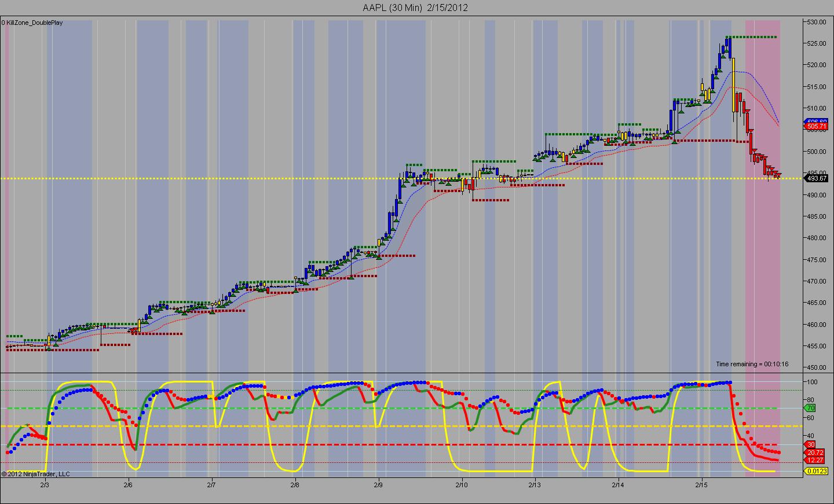
Task: Click the 2/13 date label
Action: point(535,484)
